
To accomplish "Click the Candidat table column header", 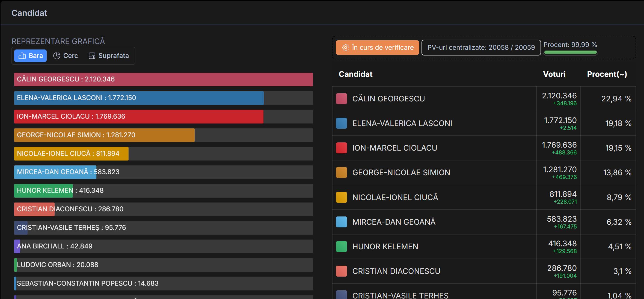I will click(355, 74).
